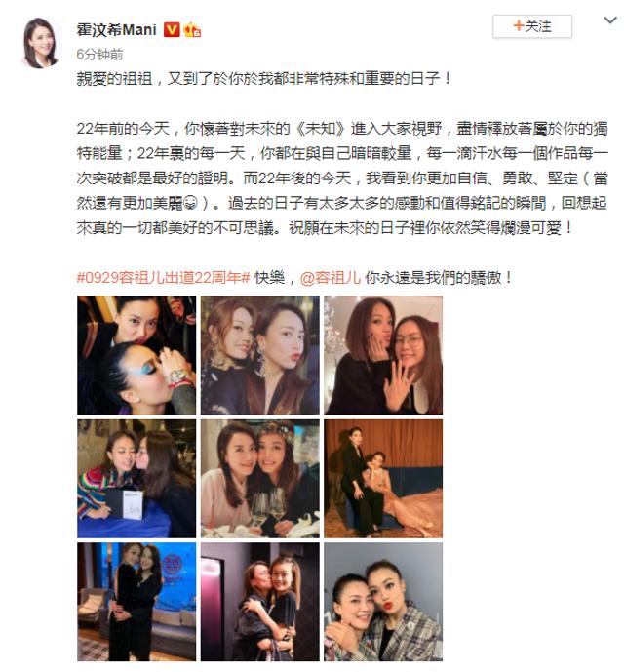This screenshot has width=624, height=672.
Task: Open photo with blue eyeshadow makeup
Action: [x=136, y=355]
